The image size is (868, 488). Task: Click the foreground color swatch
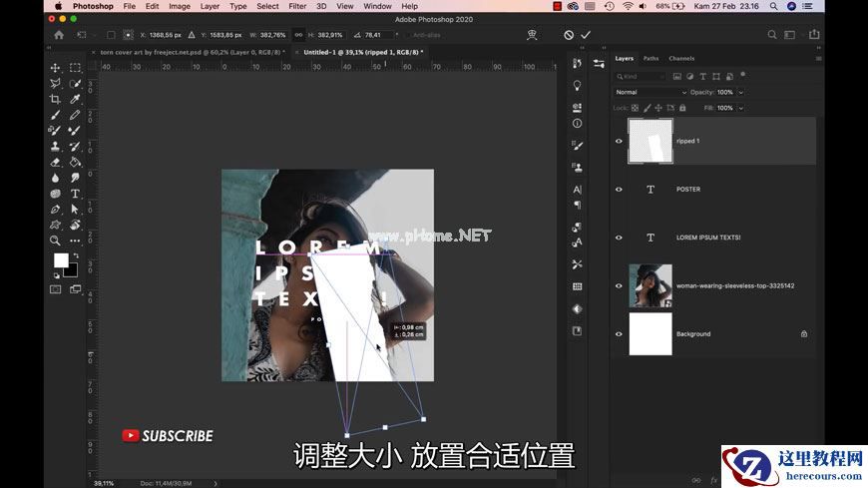pos(61,260)
